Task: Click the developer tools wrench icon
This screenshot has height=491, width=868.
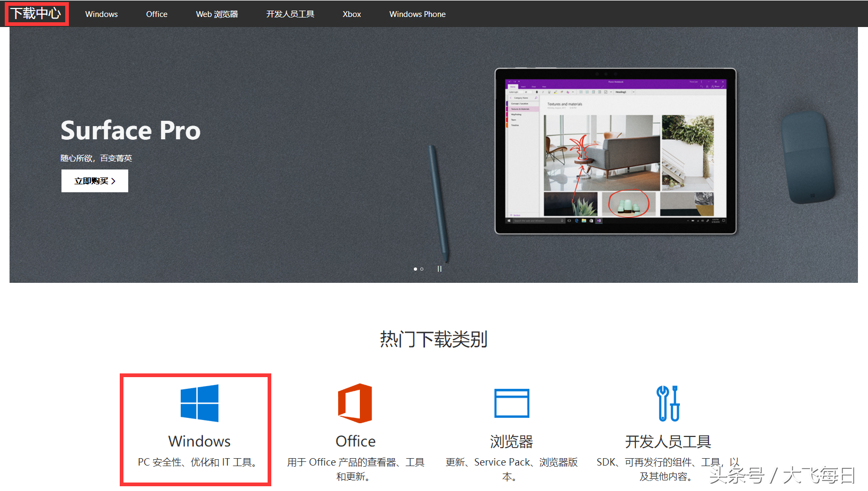Action: coord(668,403)
